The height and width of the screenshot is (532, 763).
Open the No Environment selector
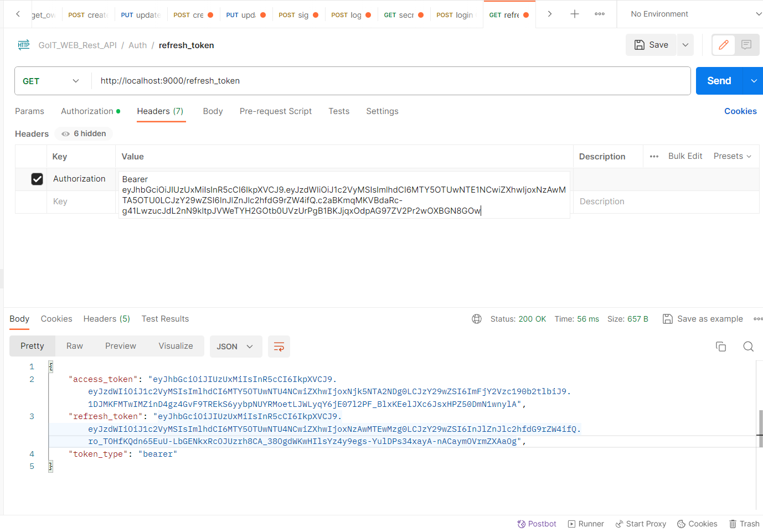click(695, 14)
